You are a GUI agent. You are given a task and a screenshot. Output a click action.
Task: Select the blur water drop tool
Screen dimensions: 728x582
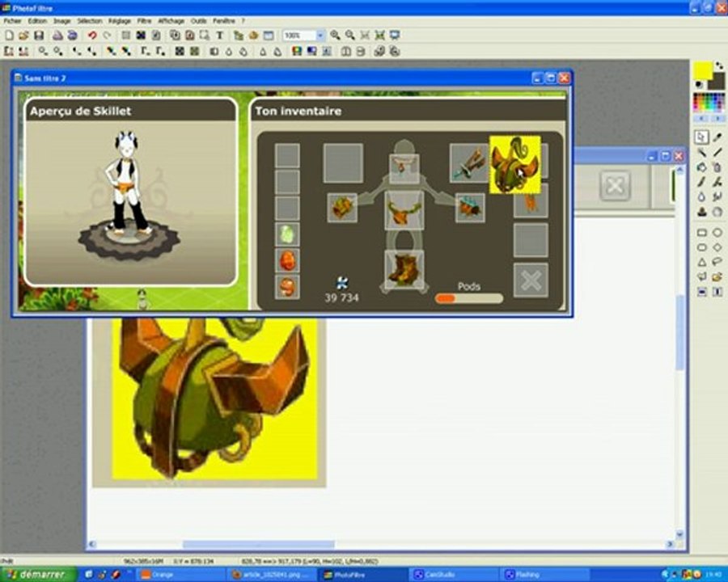(x=701, y=196)
